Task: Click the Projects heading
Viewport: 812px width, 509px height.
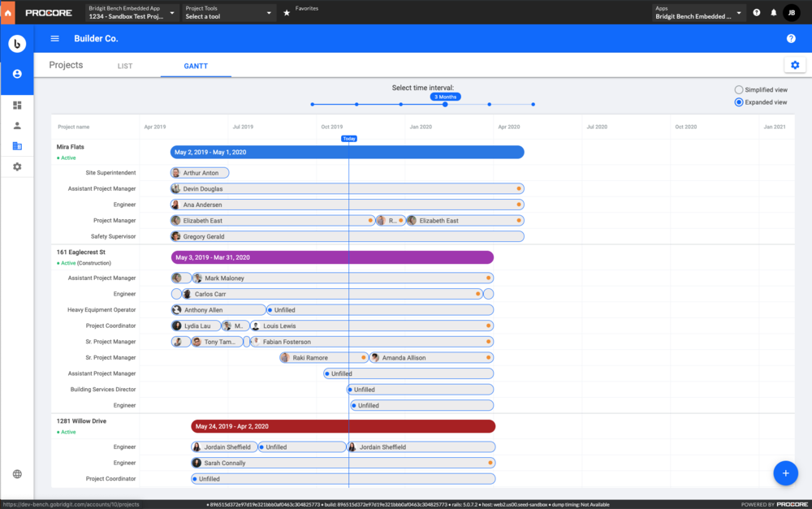Action: 66,65
